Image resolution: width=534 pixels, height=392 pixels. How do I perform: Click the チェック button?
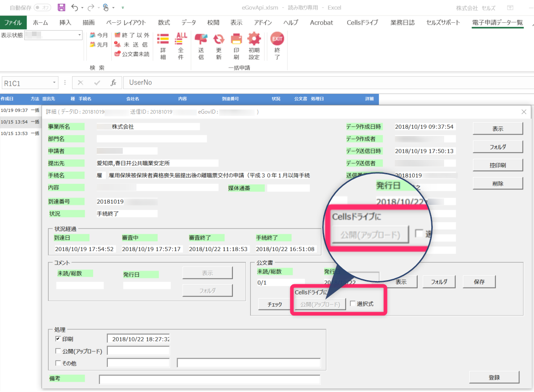click(274, 304)
